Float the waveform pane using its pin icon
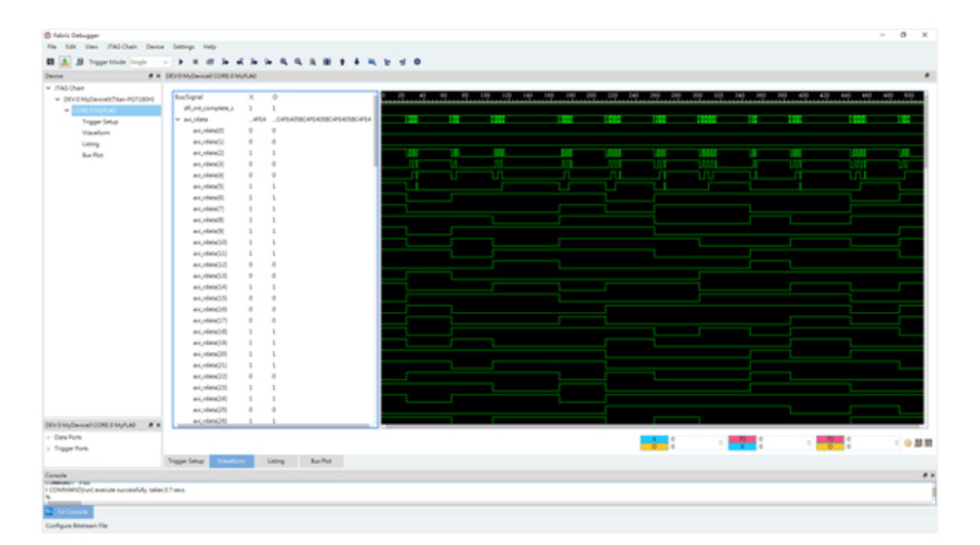980x545 pixels. 927,76
